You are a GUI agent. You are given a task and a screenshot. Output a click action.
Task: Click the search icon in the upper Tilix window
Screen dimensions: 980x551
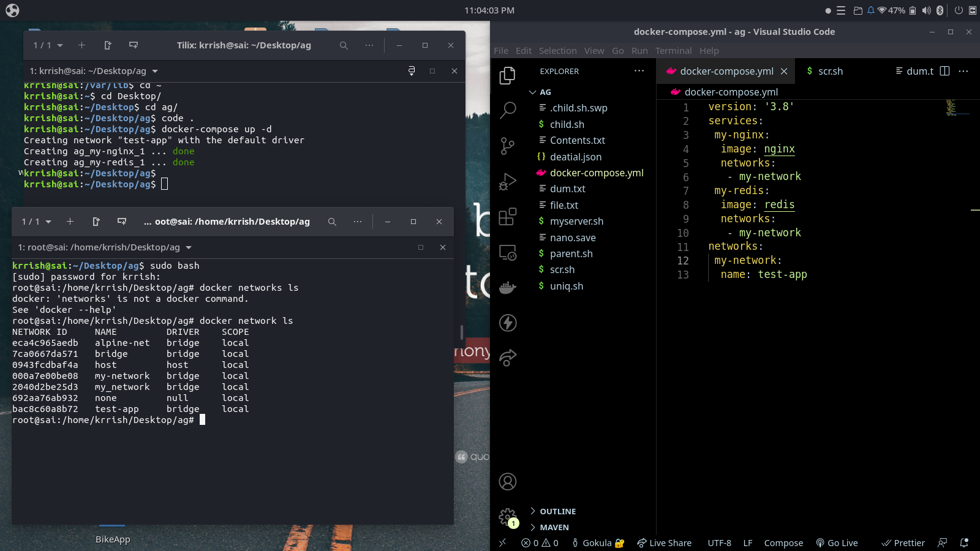pos(344,45)
